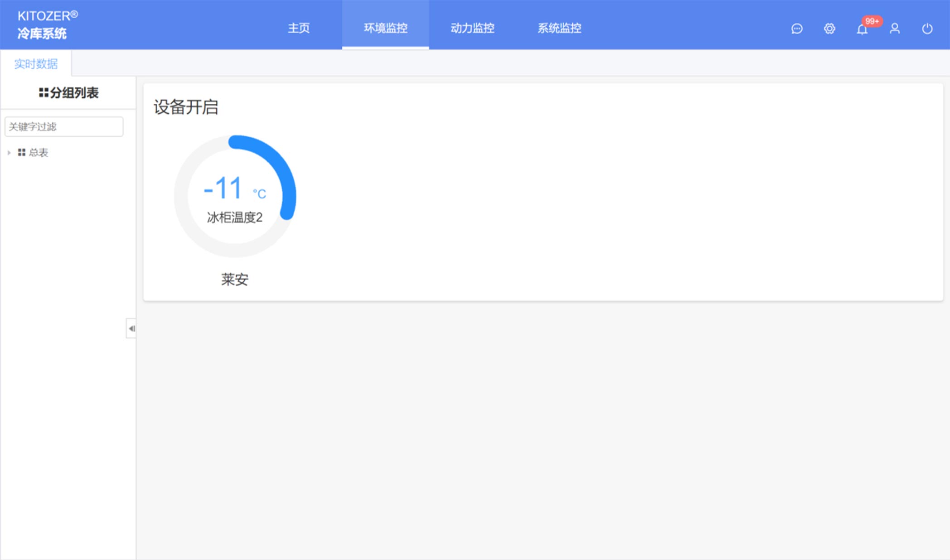The width and height of the screenshot is (950, 560).
Task: Select the 实时数据 sub-tab
Action: coord(36,64)
